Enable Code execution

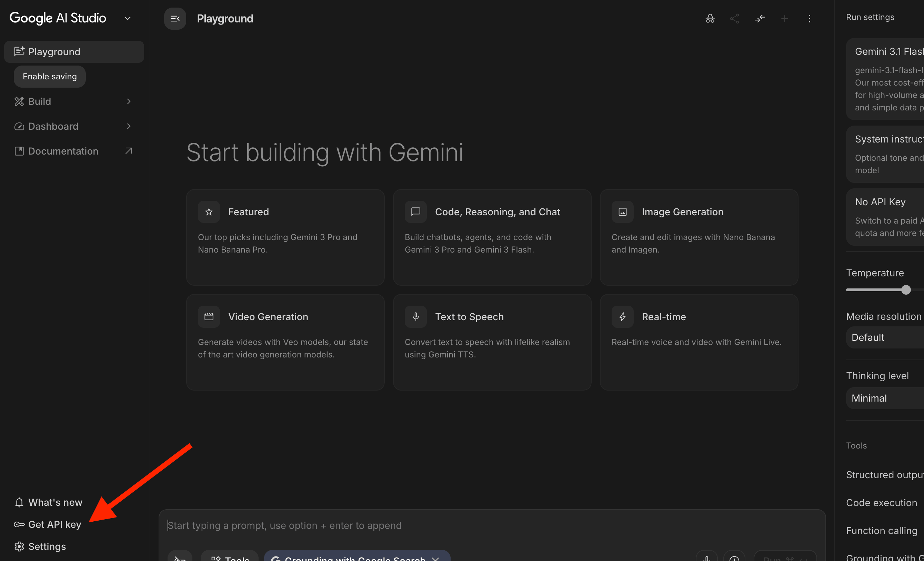pos(882,503)
